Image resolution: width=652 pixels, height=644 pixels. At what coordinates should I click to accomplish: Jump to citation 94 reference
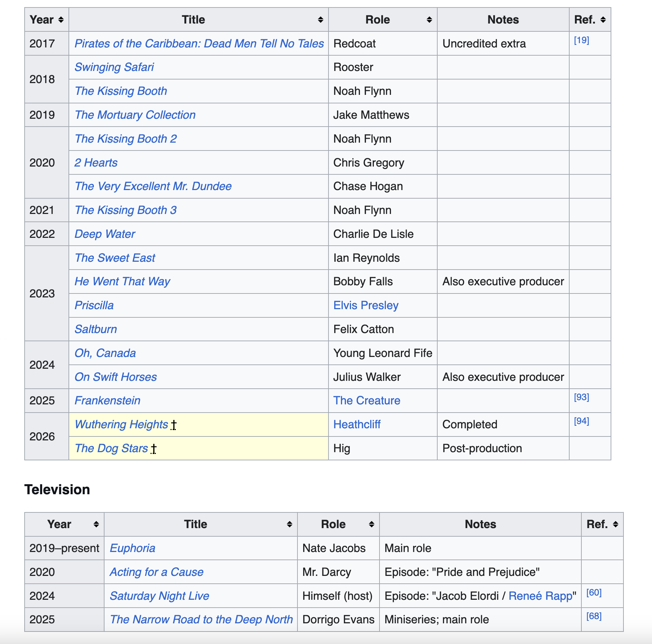(581, 421)
